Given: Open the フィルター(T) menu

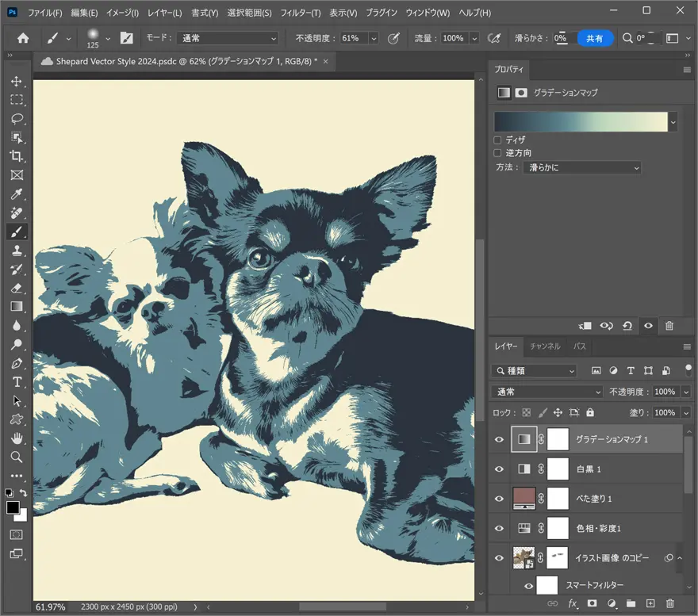Looking at the screenshot, I should point(300,13).
